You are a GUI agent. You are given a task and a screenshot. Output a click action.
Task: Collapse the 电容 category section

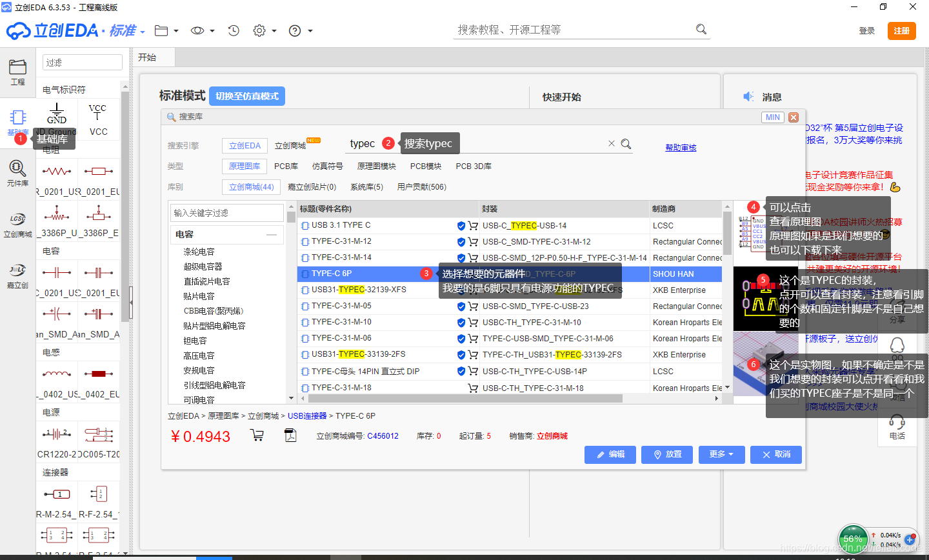tap(271, 234)
